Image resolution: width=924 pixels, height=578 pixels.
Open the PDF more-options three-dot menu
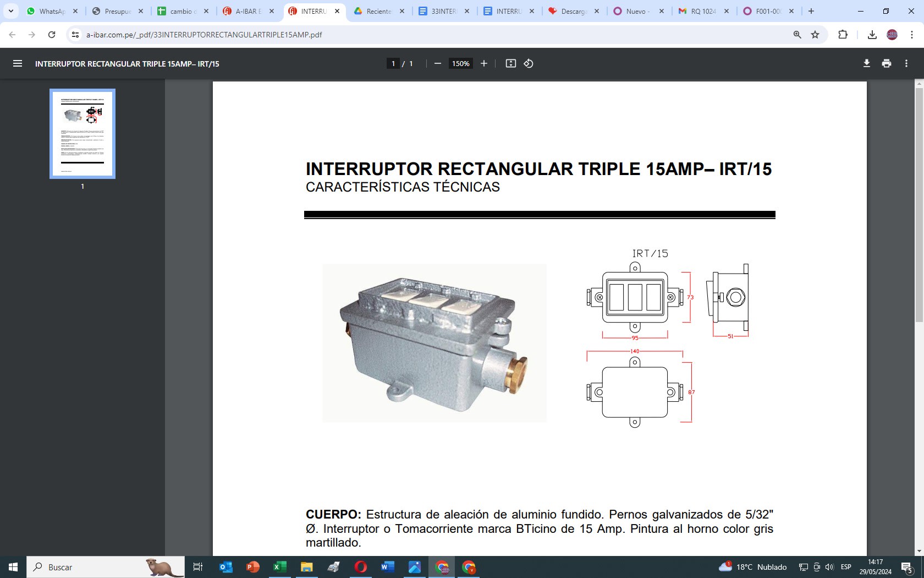(x=906, y=63)
